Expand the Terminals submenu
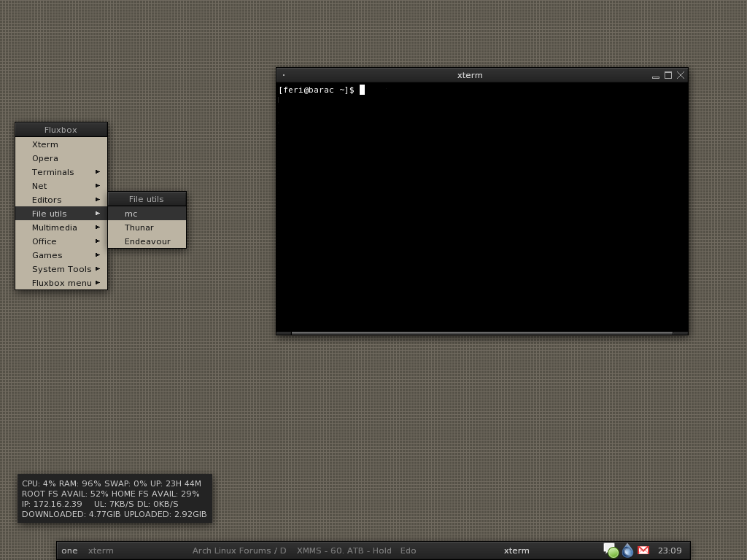Image resolution: width=747 pixels, height=560 pixels. (x=61, y=172)
